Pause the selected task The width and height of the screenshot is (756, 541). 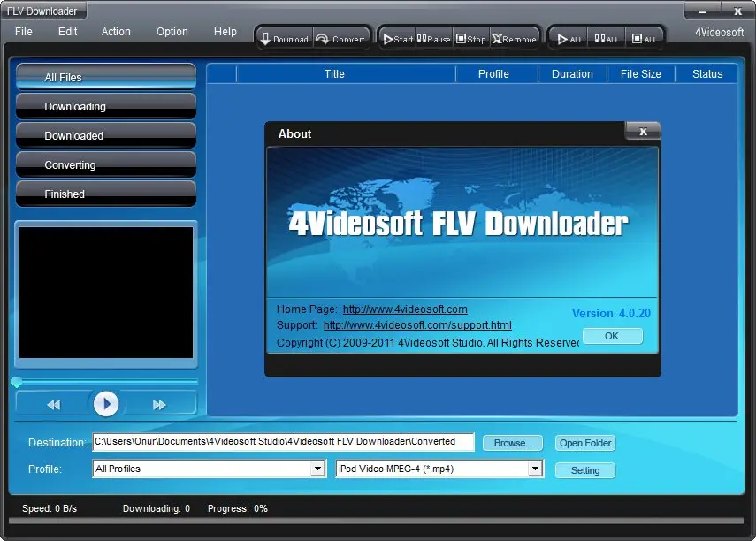point(434,39)
